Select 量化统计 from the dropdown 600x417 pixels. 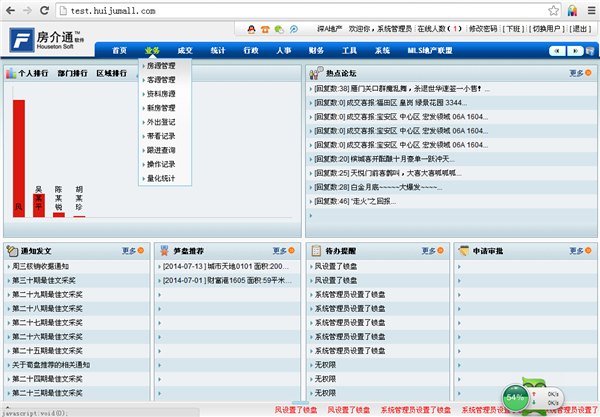click(161, 178)
